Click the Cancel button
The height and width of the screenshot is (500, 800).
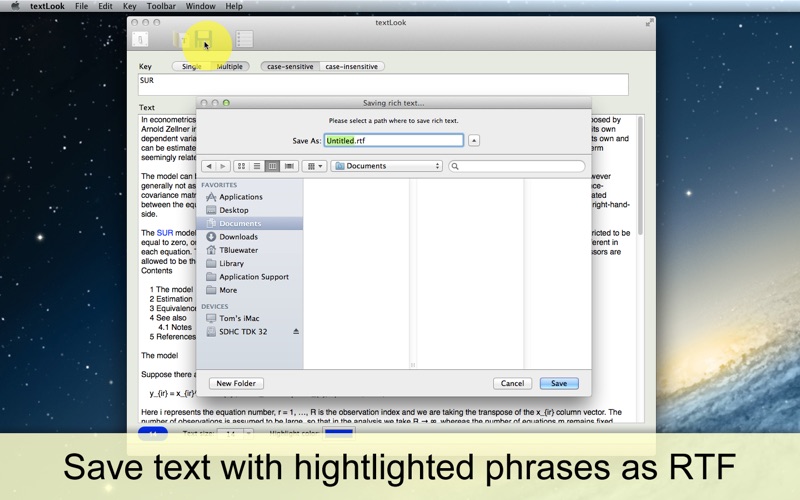point(512,384)
